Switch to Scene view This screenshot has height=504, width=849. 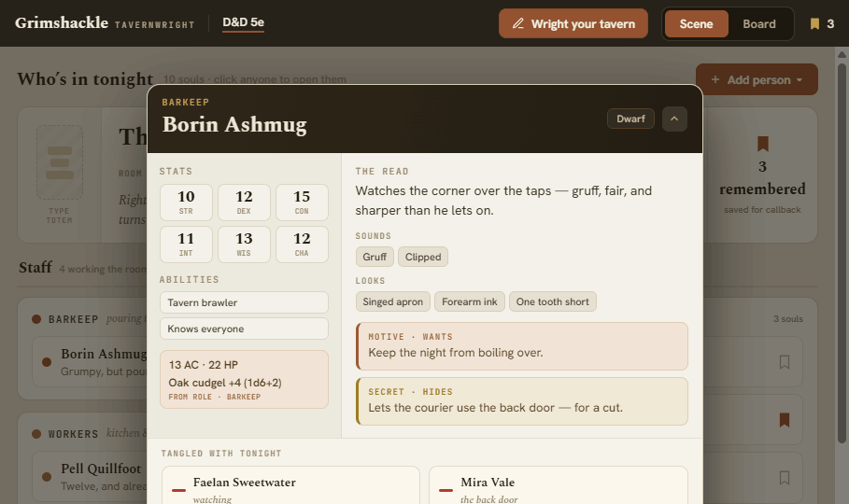point(696,24)
